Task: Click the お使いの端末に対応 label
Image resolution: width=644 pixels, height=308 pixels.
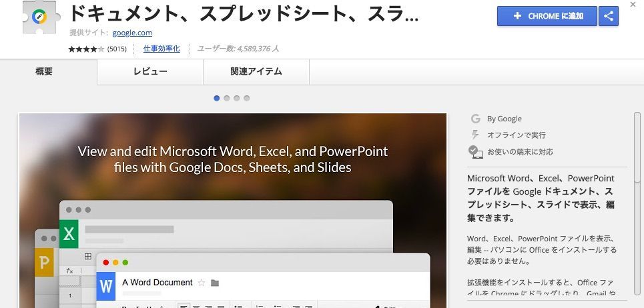Action: click(x=520, y=152)
